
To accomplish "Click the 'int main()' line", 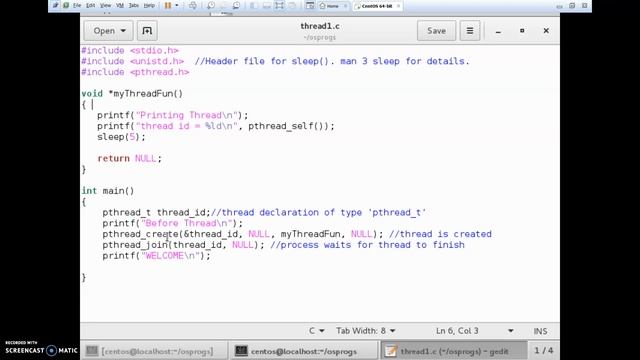I will click(x=108, y=191).
